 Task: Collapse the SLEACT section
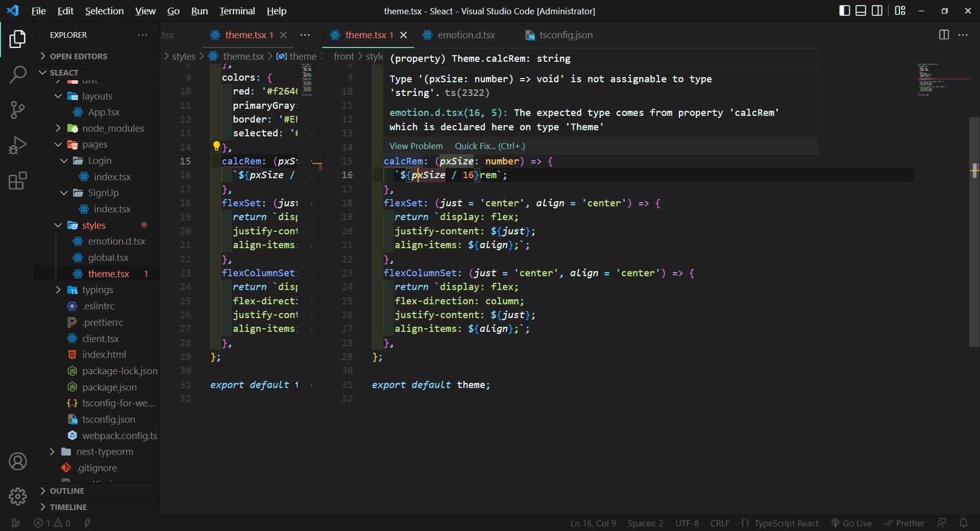(x=97, y=73)
